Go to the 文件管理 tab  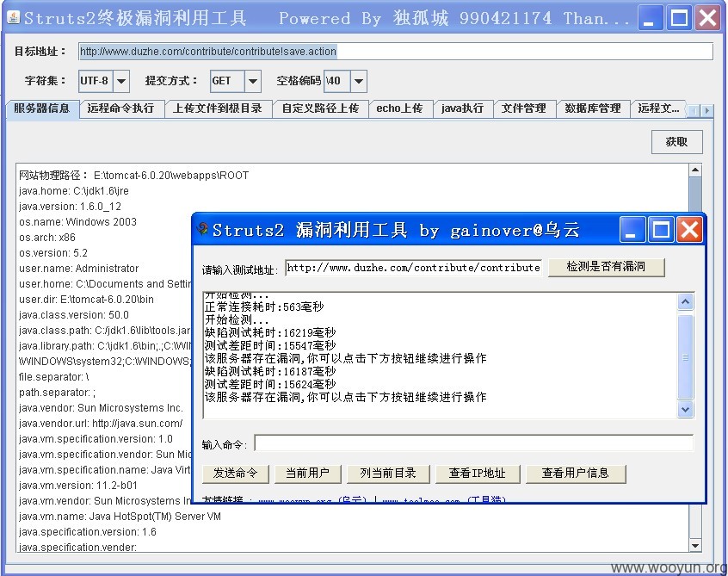click(x=524, y=108)
